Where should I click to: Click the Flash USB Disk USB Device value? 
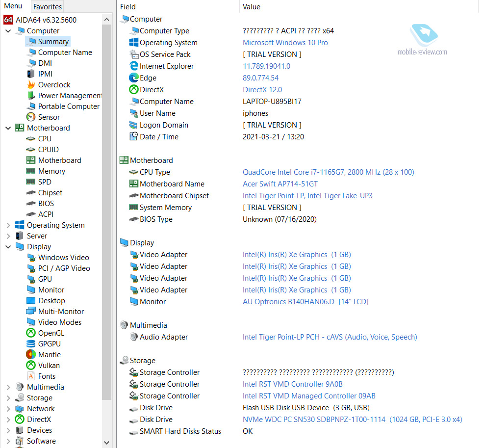coord(306,408)
